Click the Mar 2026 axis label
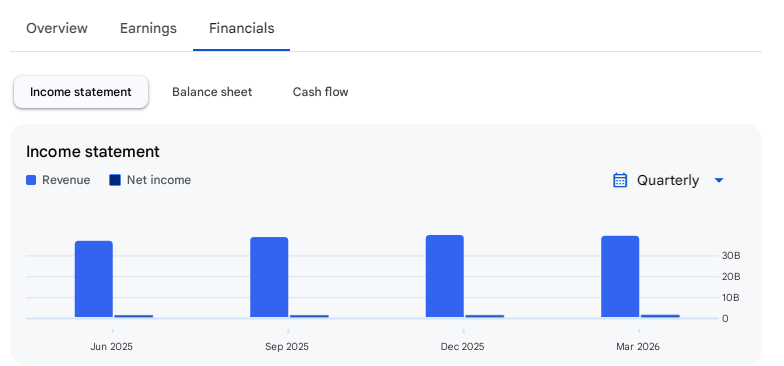The height and width of the screenshot is (366, 784). tap(638, 346)
